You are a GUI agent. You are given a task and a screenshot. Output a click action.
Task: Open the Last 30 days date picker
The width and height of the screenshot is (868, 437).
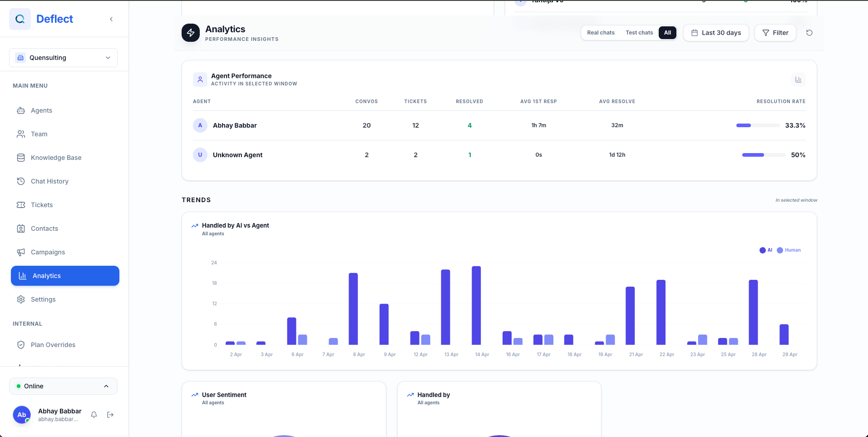coord(716,33)
